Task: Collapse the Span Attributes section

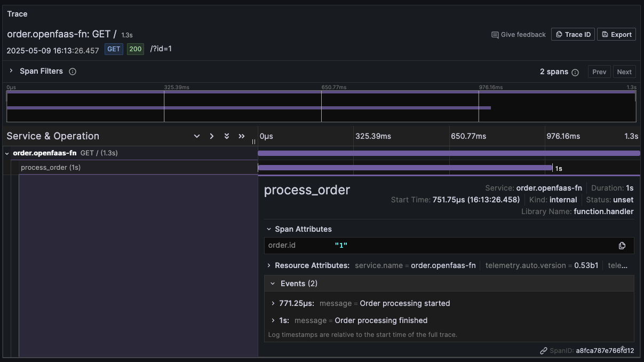Action: coord(269,229)
